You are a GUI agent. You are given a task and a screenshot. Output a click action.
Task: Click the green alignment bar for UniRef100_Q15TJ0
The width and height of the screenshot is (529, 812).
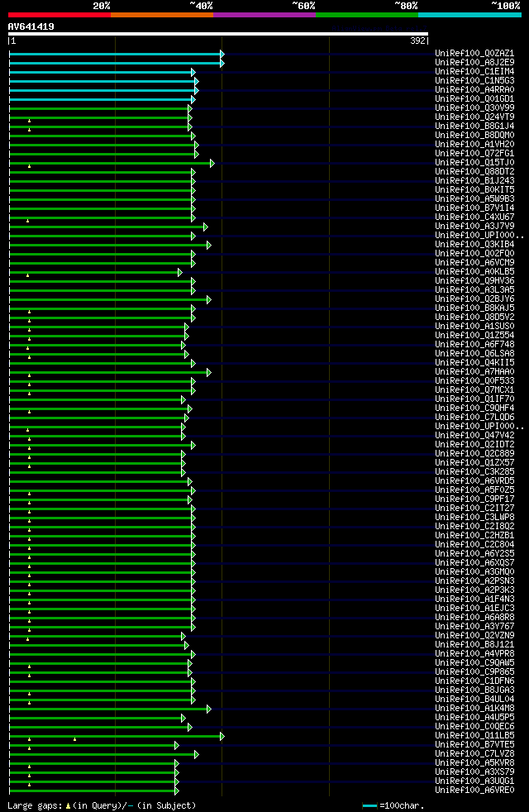[110, 163]
